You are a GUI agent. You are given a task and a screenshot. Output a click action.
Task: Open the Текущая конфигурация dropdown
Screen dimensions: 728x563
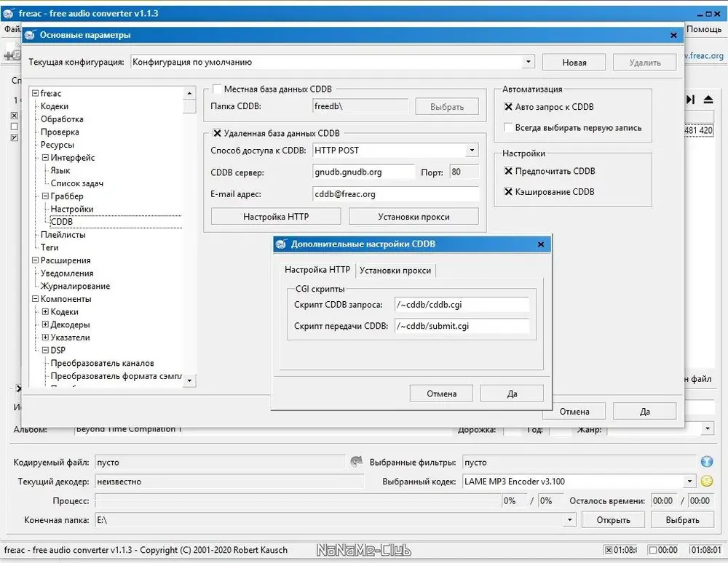(528, 62)
